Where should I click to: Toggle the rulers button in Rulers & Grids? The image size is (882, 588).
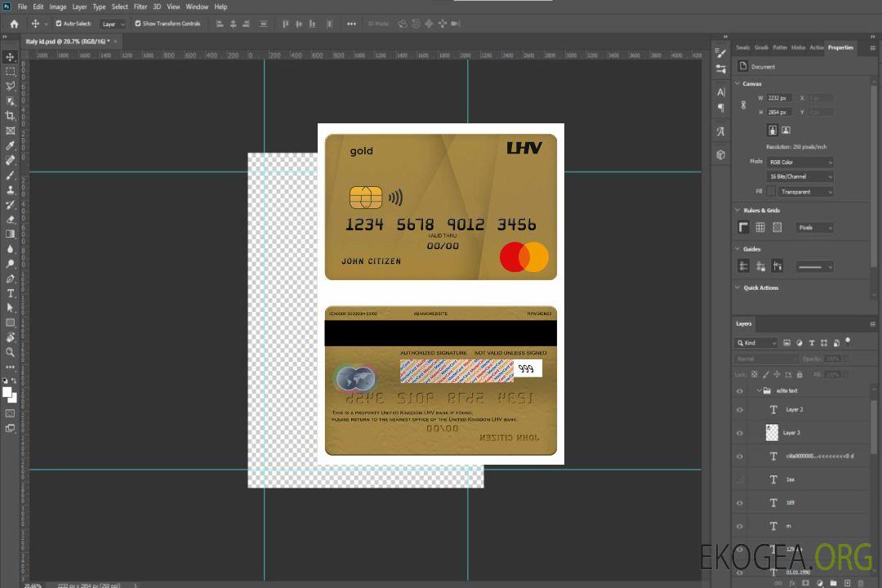(743, 227)
